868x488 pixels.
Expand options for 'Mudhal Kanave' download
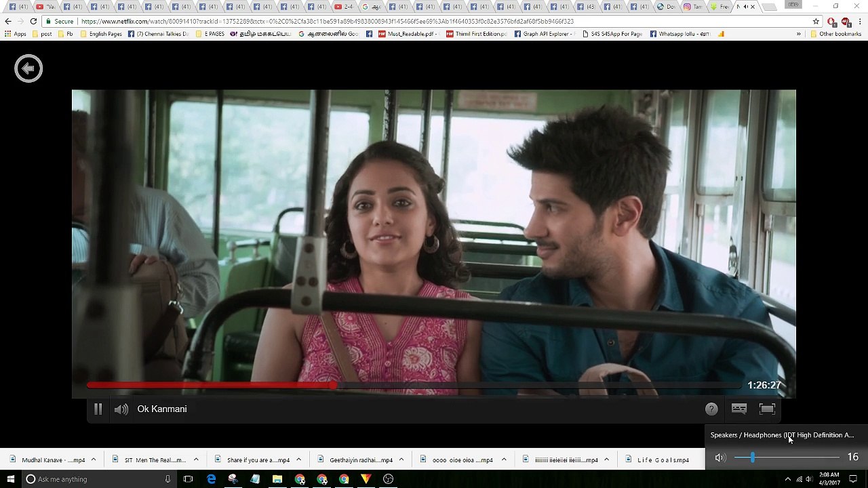pyautogui.click(x=94, y=460)
